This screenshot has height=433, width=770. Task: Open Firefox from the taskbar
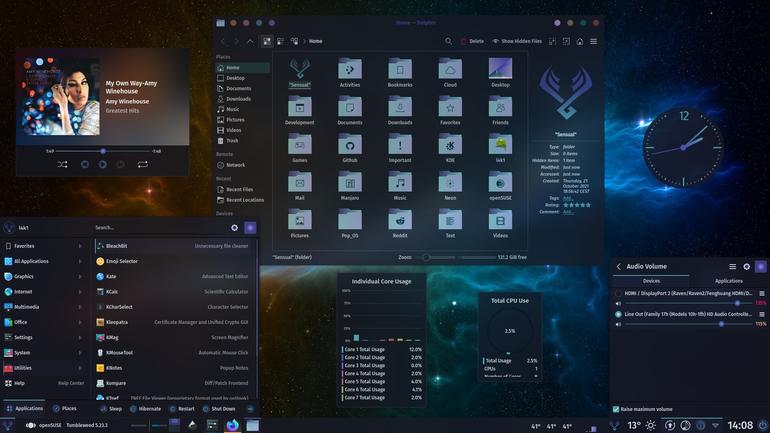click(232, 425)
